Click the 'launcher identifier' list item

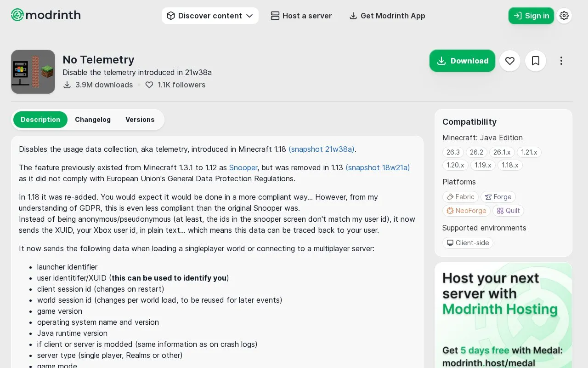(x=67, y=267)
